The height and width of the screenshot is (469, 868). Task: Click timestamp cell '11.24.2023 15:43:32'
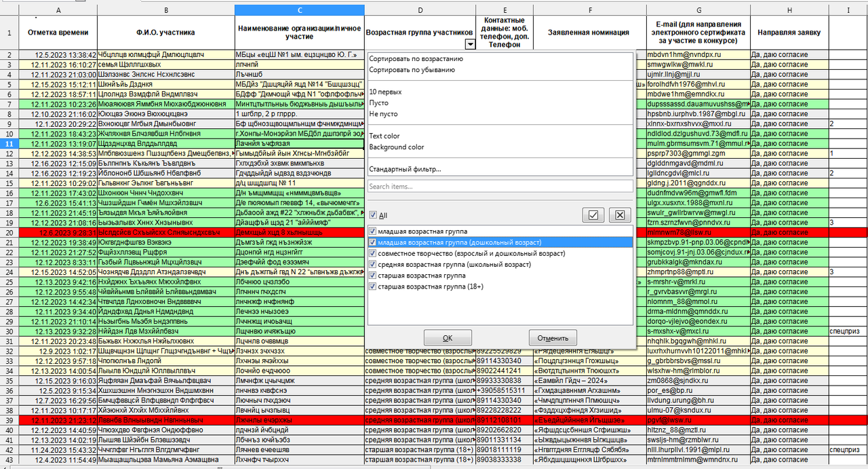click(x=58, y=449)
